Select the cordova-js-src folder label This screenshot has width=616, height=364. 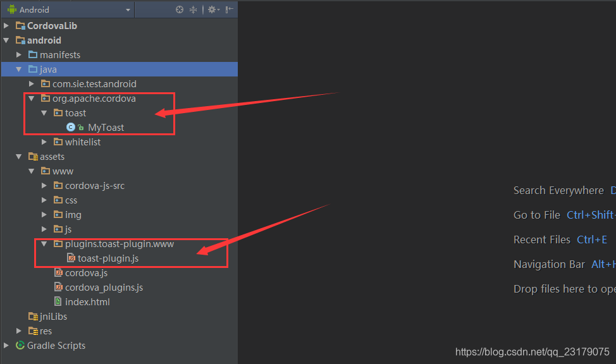point(95,186)
